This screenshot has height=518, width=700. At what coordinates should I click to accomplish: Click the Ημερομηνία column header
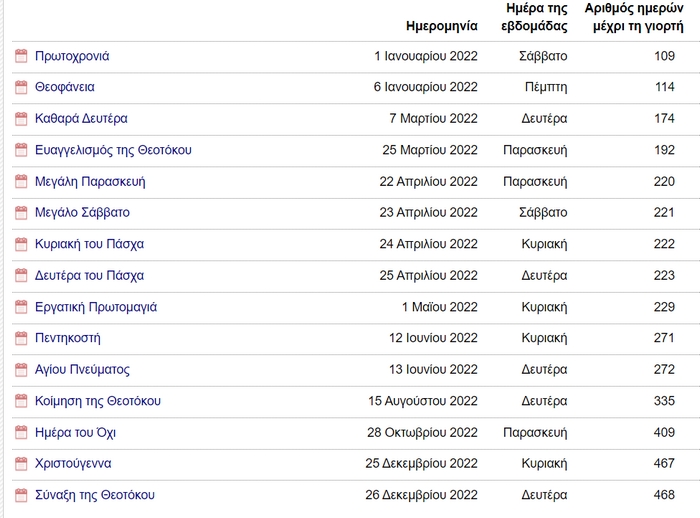[442, 26]
